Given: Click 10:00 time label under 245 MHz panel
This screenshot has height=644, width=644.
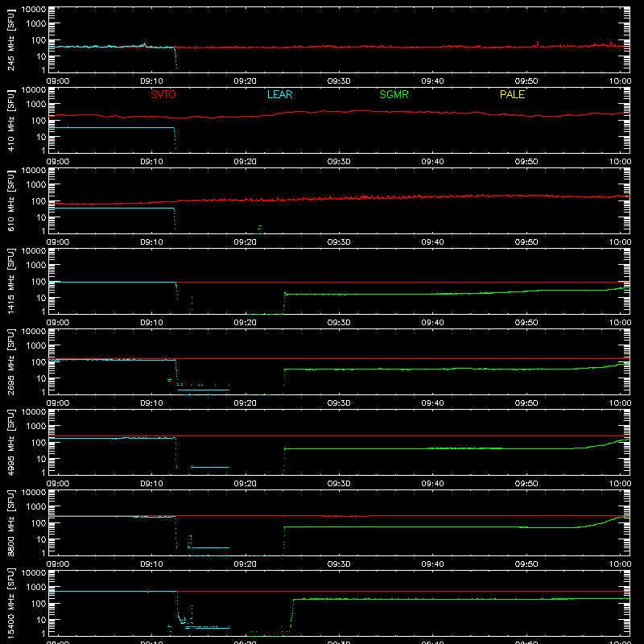Looking at the screenshot, I should tap(620, 81).
